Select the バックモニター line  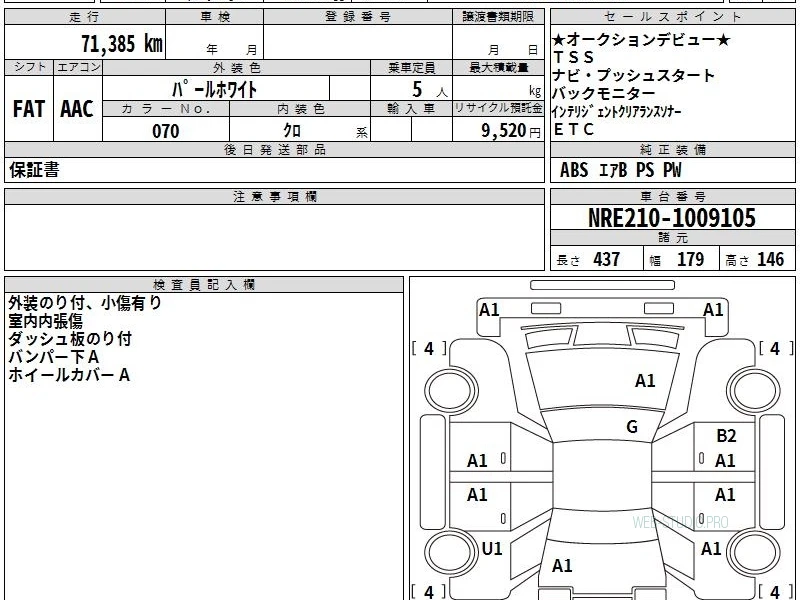tap(604, 93)
